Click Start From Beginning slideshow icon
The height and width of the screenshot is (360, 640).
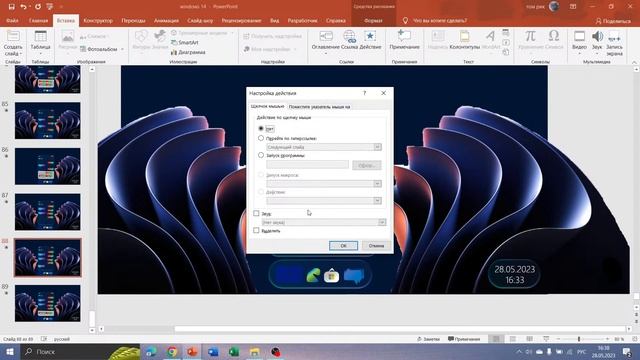point(50,7)
